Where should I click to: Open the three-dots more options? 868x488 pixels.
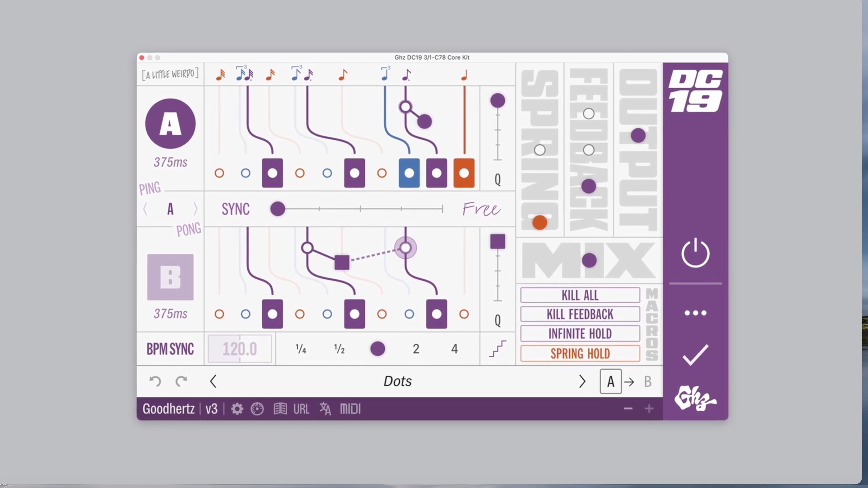(695, 313)
